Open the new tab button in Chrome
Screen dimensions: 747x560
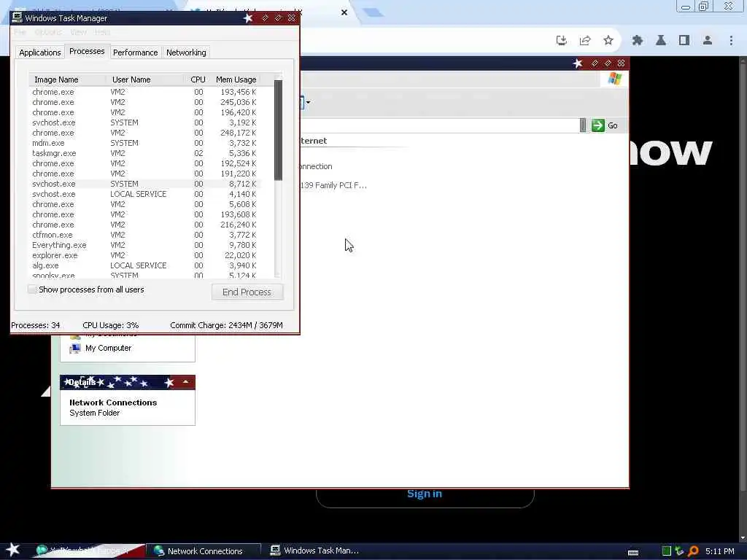(373, 12)
